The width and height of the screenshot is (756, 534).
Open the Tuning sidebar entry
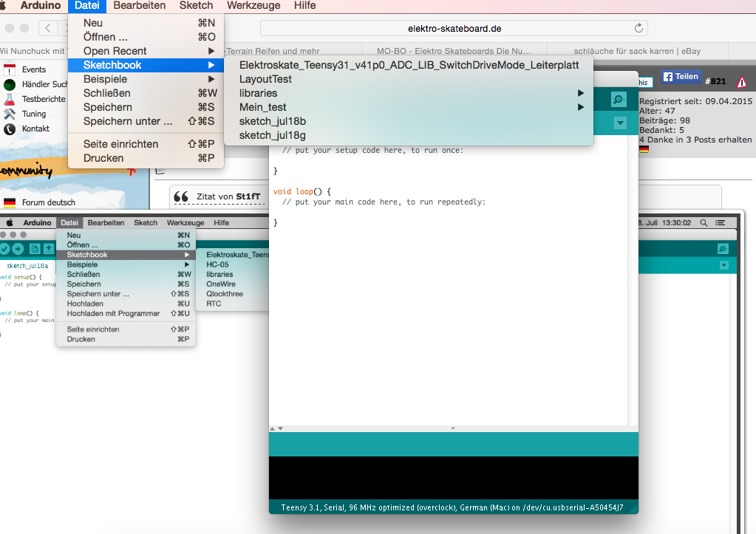(34, 114)
